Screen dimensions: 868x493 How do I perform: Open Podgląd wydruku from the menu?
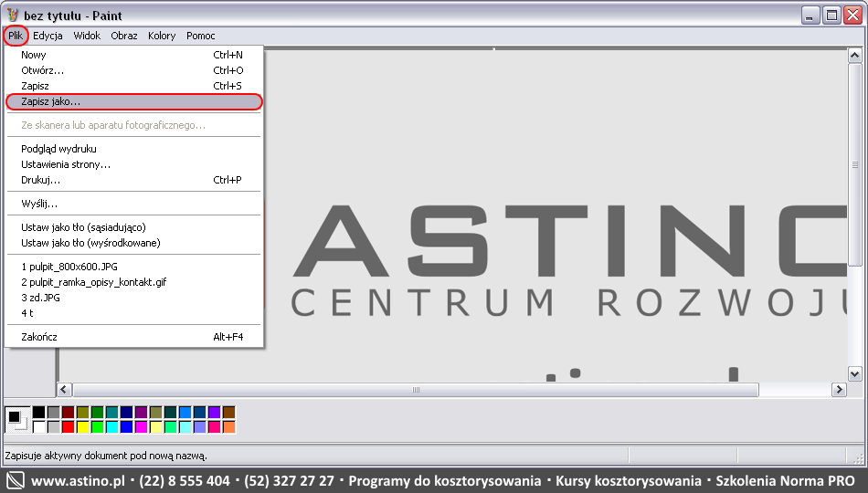[133, 149]
